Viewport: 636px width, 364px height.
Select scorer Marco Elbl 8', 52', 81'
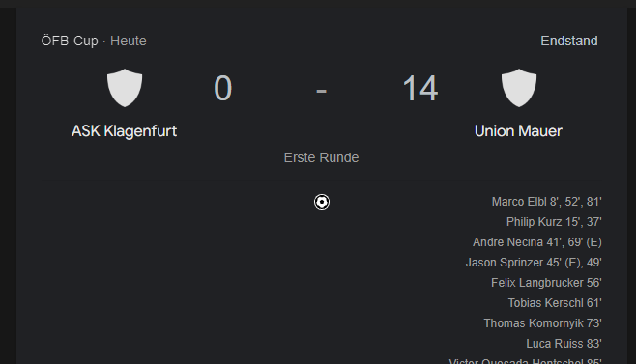click(x=546, y=202)
